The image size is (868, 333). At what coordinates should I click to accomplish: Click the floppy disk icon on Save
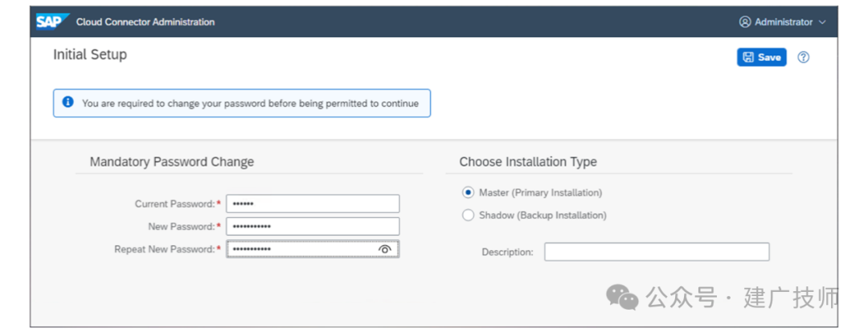point(748,57)
